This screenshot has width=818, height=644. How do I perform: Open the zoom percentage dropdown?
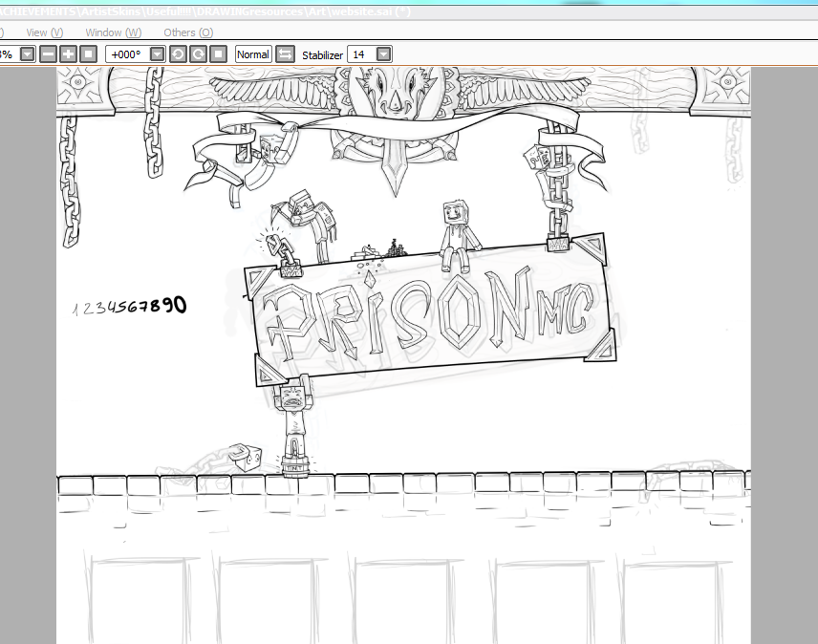[x=28, y=54]
